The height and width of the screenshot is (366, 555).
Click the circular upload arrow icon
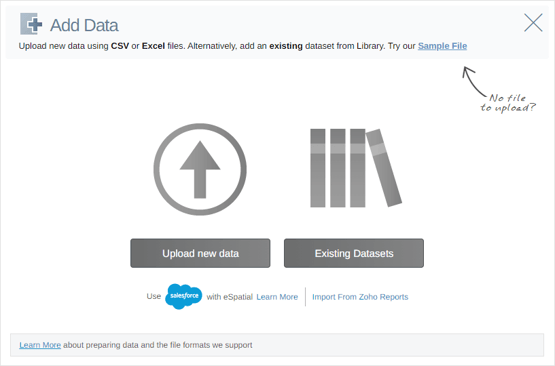click(200, 169)
